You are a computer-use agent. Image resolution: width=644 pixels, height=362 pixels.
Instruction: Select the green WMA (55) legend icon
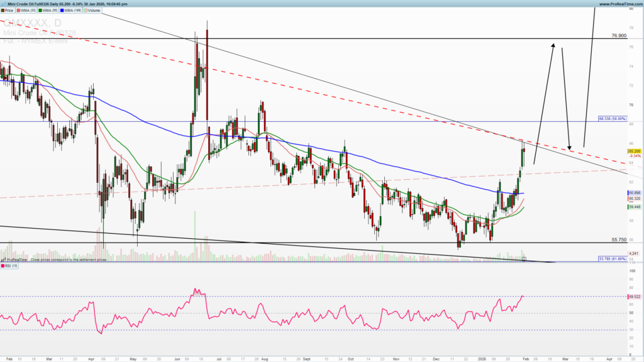tap(40, 10)
